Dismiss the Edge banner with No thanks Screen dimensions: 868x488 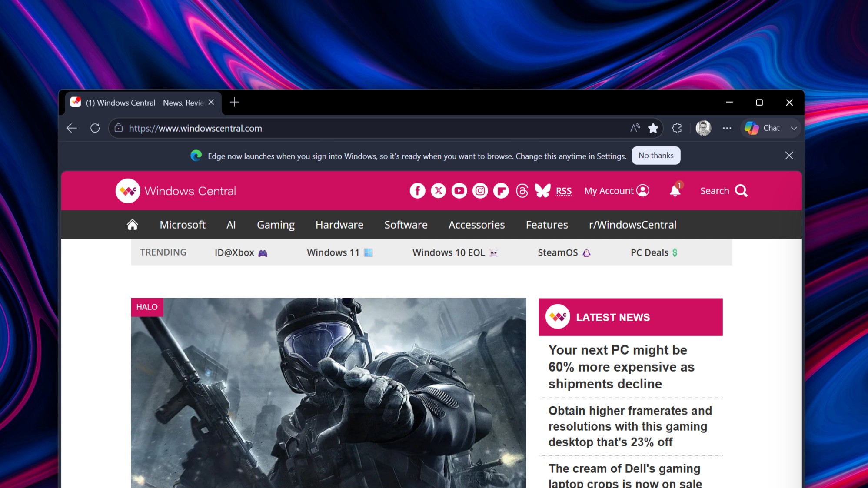(656, 155)
